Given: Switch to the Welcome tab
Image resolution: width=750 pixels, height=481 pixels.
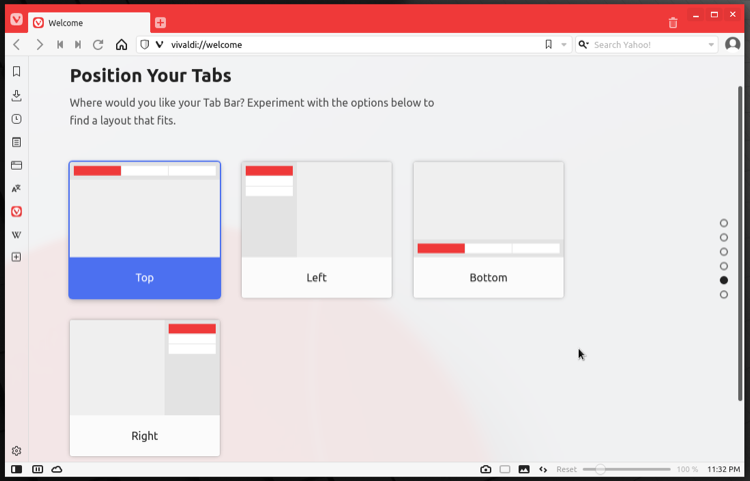Looking at the screenshot, I should pyautogui.click(x=89, y=23).
